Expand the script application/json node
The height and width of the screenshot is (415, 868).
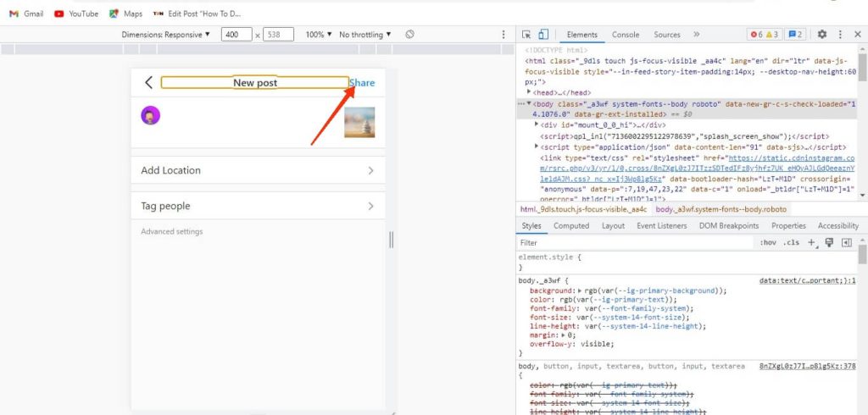pyautogui.click(x=537, y=147)
